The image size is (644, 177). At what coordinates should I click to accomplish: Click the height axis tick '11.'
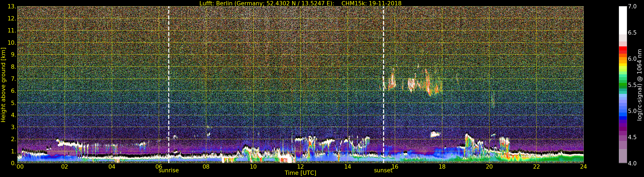12,31
